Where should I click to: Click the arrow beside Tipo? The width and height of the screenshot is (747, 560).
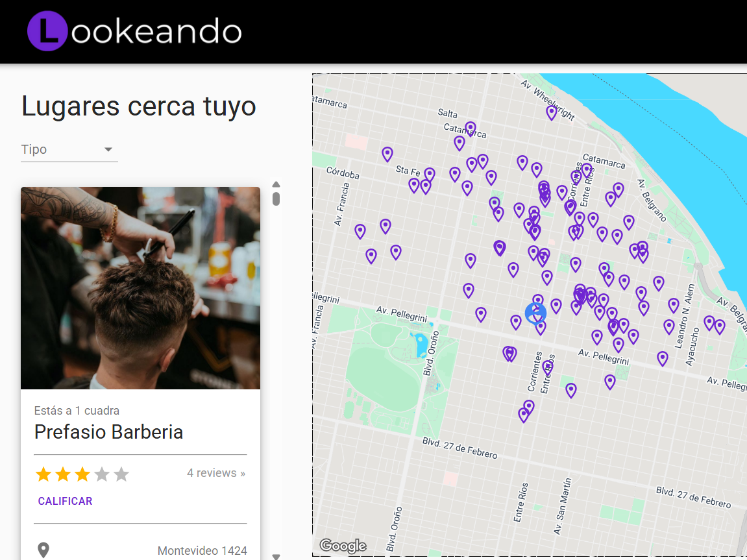[108, 150]
